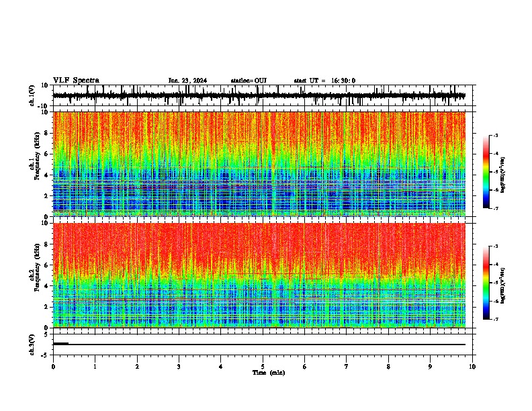Click the "ch.3(V)" axis label
532x411 pixels.
32,345
